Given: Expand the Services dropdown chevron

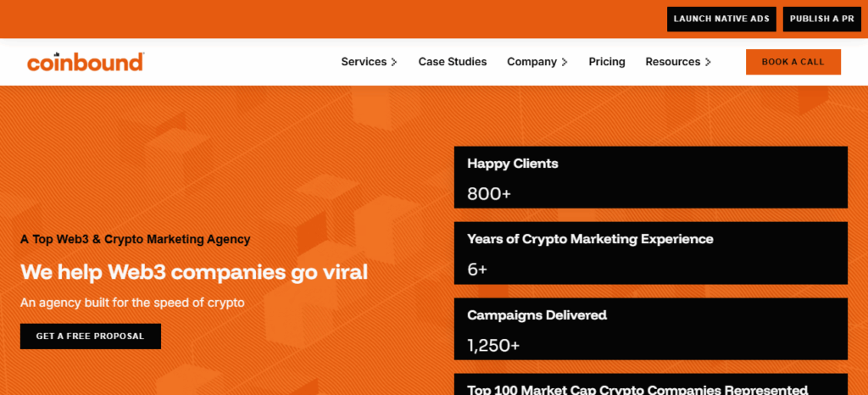Looking at the screenshot, I should click(394, 62).
